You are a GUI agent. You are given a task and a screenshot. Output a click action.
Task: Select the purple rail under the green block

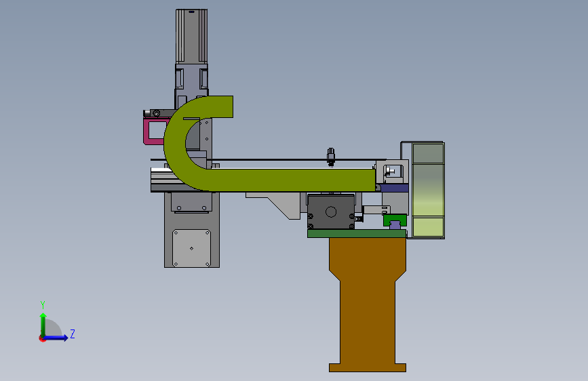pyautogui.click(x=395, y=225)
